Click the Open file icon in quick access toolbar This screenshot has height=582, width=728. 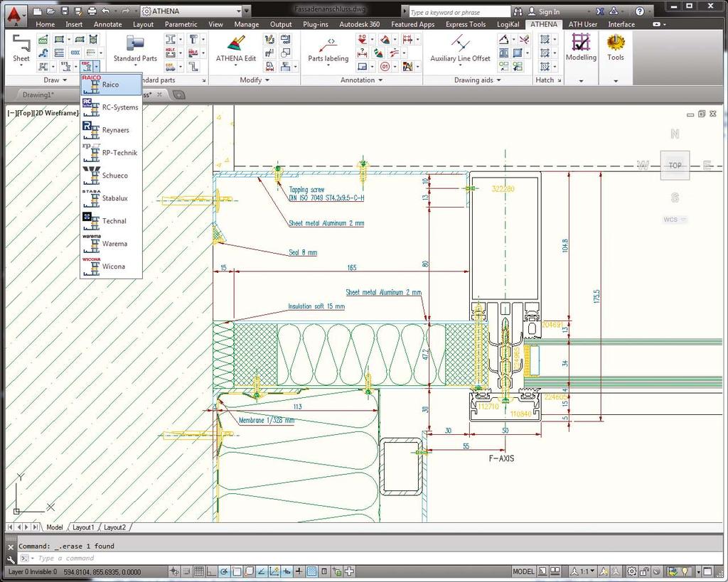pyautogui.click(x=50, y=11)
